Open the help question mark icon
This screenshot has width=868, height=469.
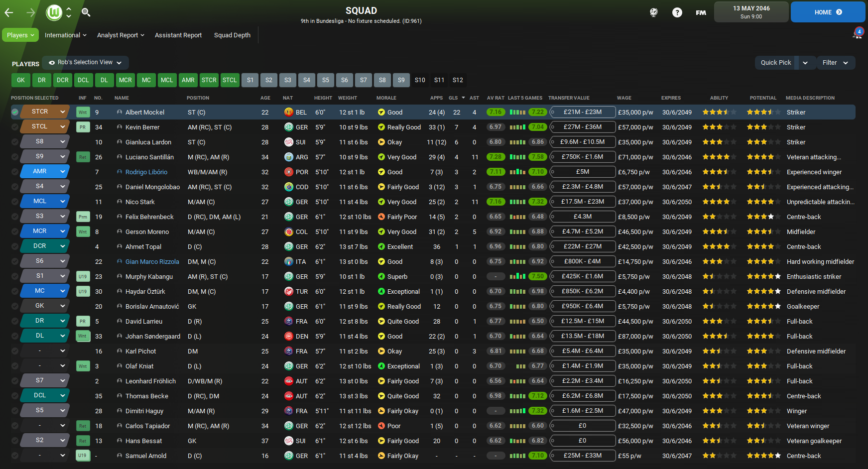pos(677,12)
